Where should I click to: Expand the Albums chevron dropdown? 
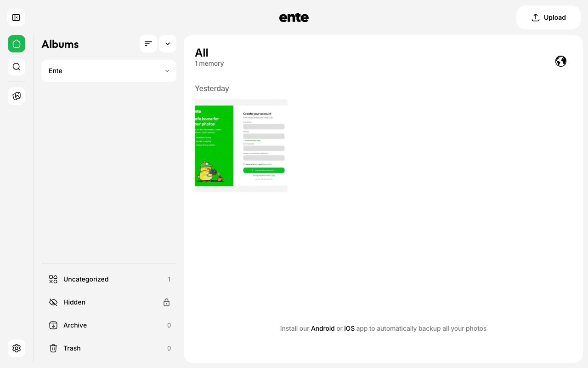168,44
